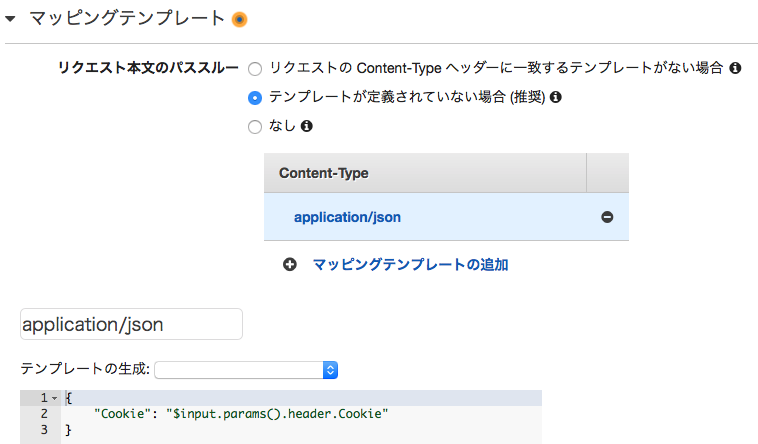
Task: Click info icon beside the recommended option
Action: click(556, 97)
